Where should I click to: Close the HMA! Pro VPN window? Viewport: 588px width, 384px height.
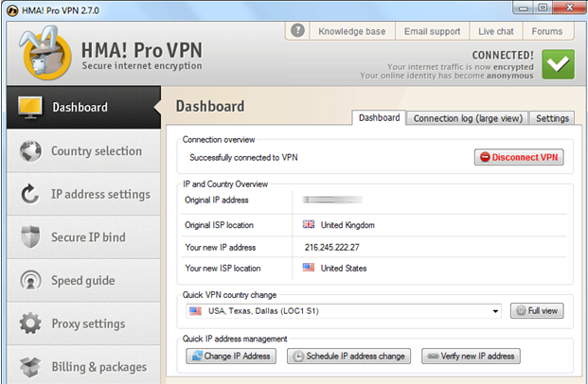pos(569,8)
